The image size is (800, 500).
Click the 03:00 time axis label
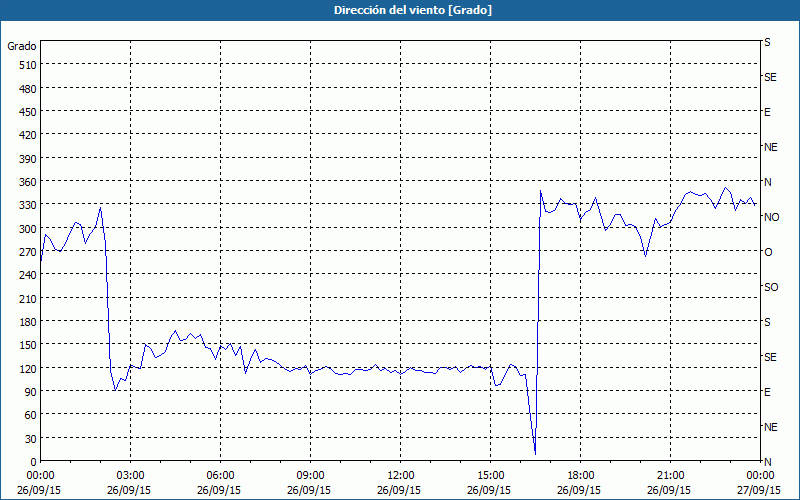131,476
